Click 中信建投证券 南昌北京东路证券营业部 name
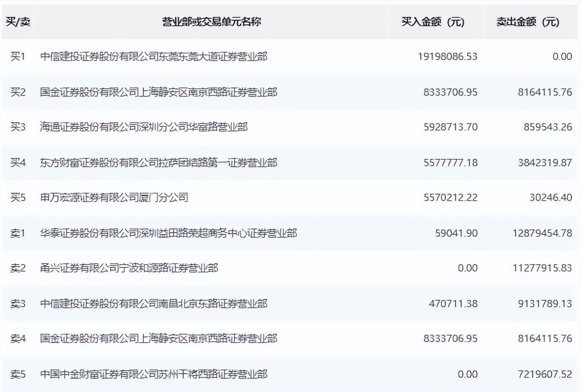 pos(154,304)
